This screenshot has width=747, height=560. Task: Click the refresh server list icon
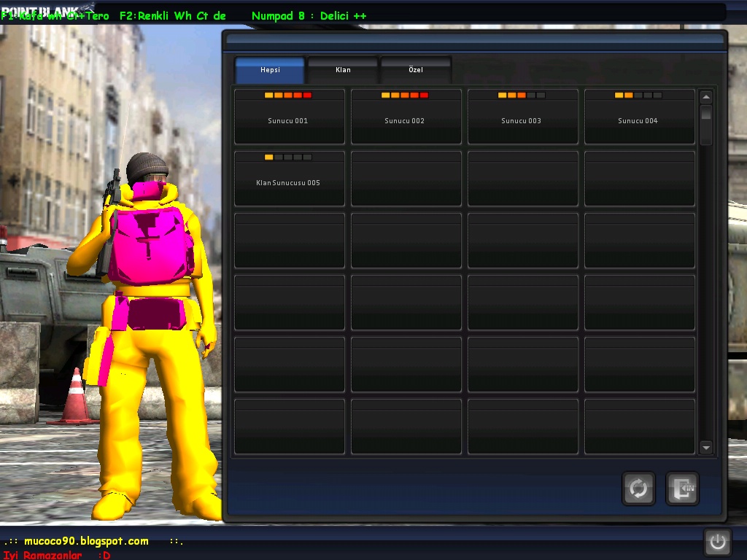[638, 488]
